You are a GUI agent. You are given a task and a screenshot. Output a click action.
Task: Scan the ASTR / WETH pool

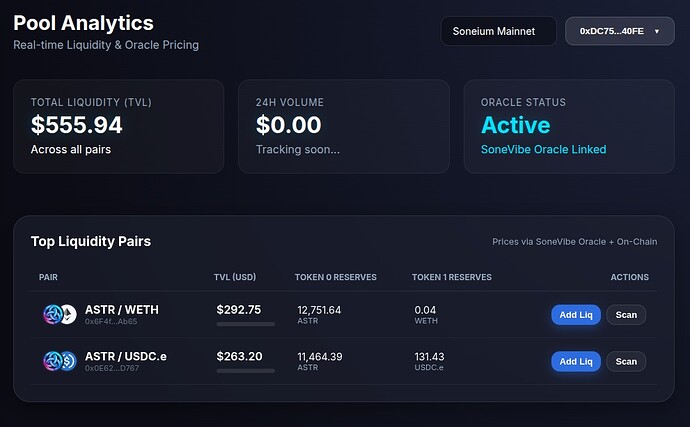(x=626, y=315)
